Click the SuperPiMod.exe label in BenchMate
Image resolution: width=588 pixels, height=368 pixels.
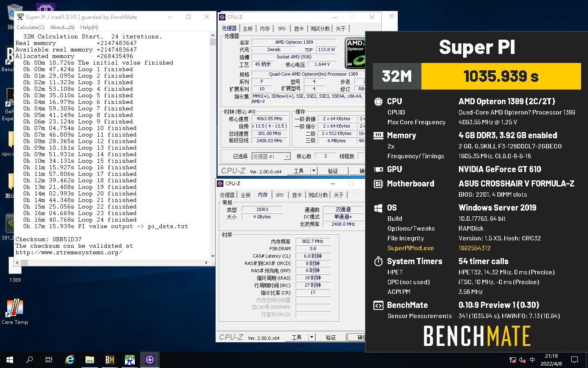(410, 248)
